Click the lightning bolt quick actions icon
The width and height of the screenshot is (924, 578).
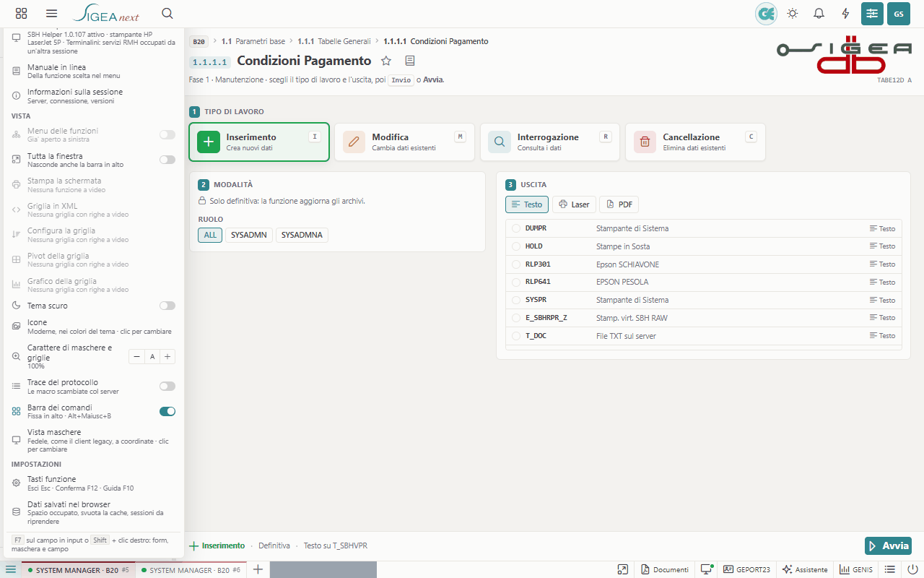tap(845, 13)
